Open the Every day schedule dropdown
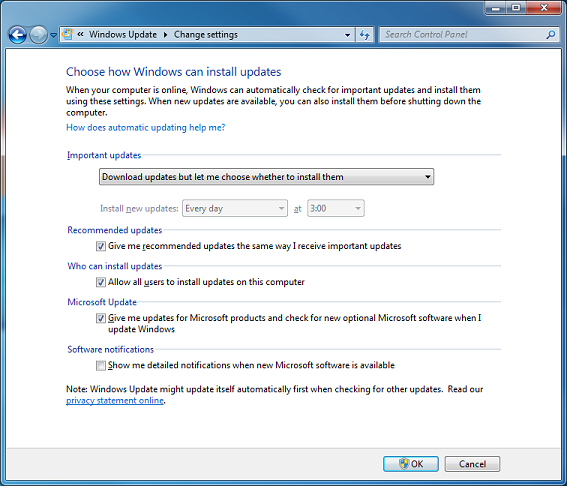The height and width of the screenshot is (486, 567). [235, 208]
